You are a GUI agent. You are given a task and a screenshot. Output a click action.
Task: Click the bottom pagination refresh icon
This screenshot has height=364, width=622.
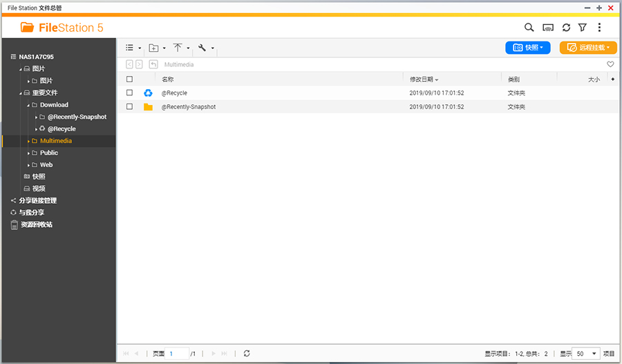coord(247,354)
